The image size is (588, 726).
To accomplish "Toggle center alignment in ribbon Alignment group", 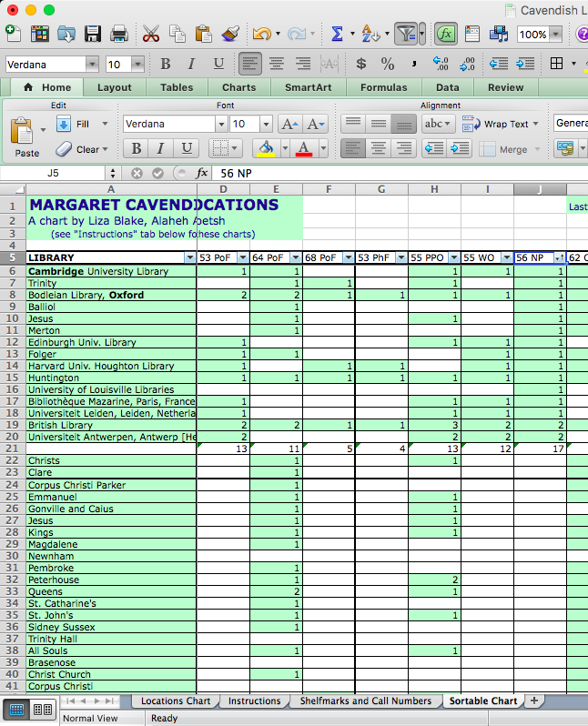I will pos(378,148).
